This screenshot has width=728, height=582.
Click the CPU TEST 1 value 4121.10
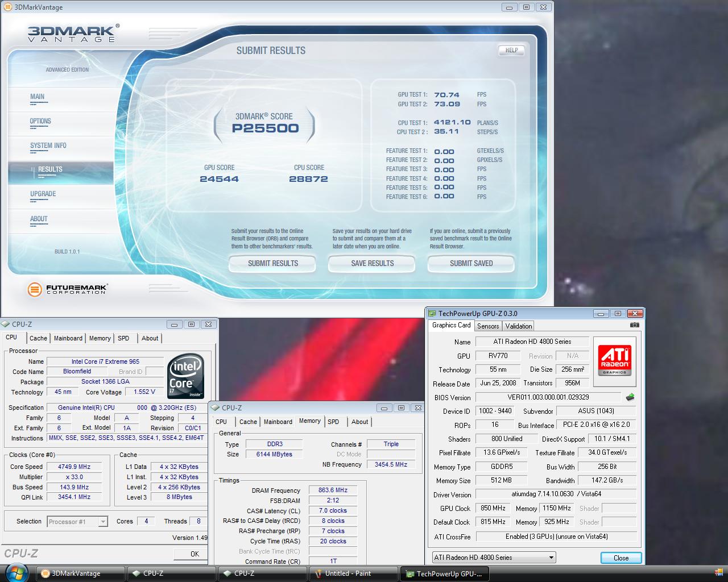click(x=452, y=122)
